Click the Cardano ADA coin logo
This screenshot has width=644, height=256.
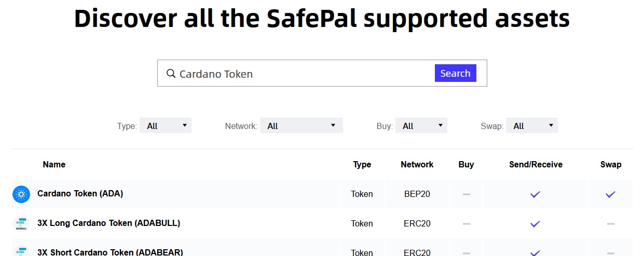click(21, 194)
